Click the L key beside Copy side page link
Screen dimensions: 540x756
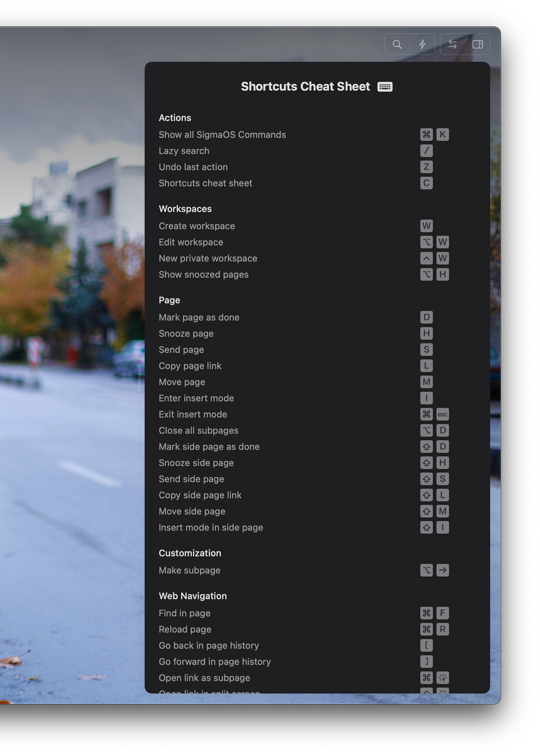tap(442, 495)
